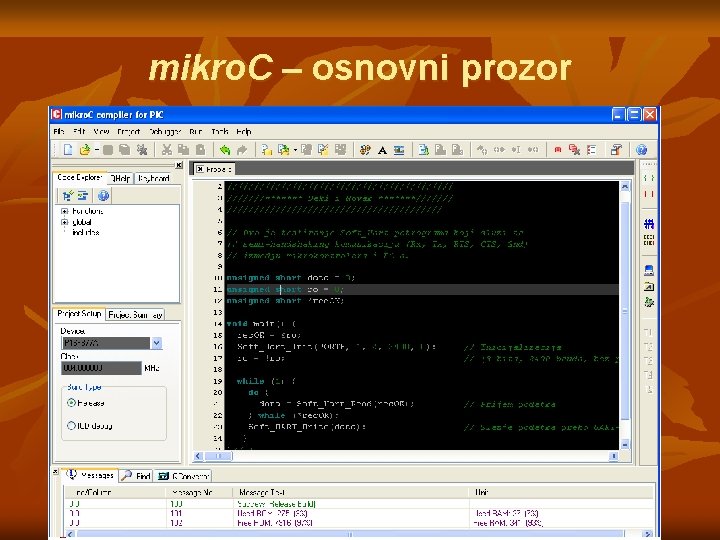The image size is (720, 540).
Task: Click the editor vertical scrollbar up arrow
Action: click(625, 186)
